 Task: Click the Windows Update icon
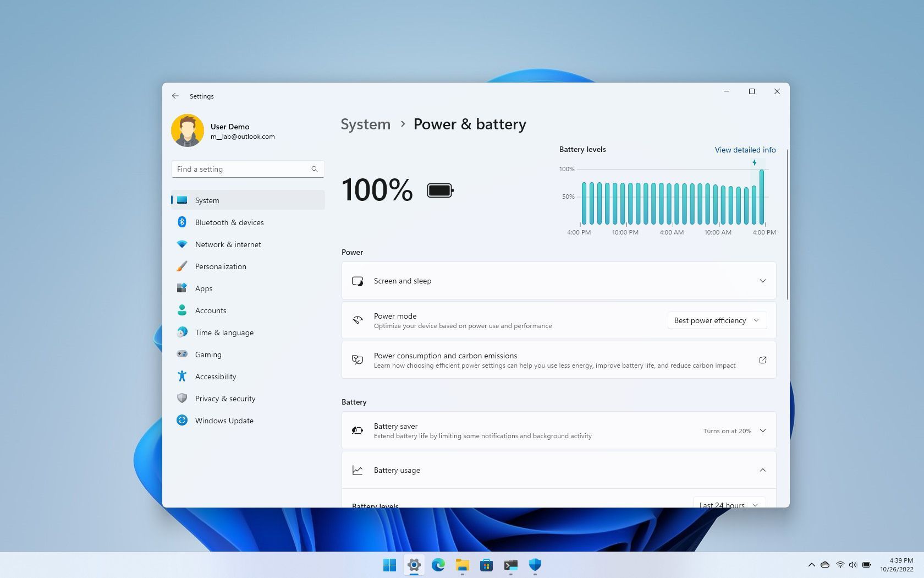(182, 421)
